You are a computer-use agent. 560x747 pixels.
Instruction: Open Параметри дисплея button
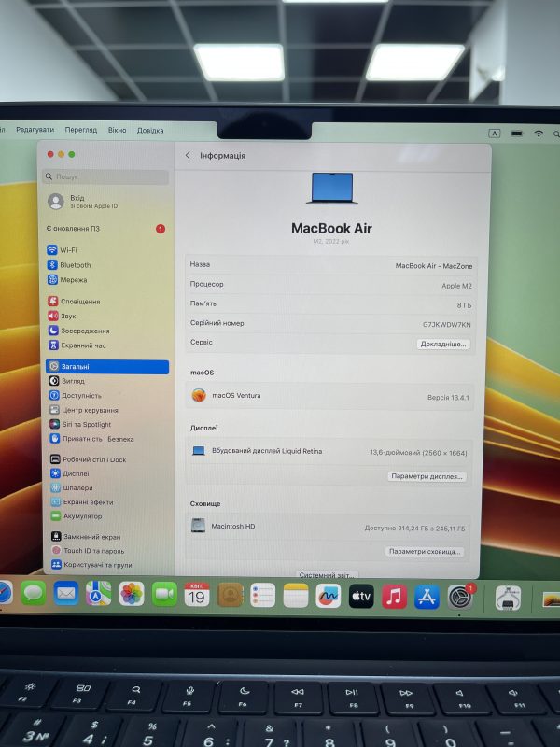click(x=427, y=476)
